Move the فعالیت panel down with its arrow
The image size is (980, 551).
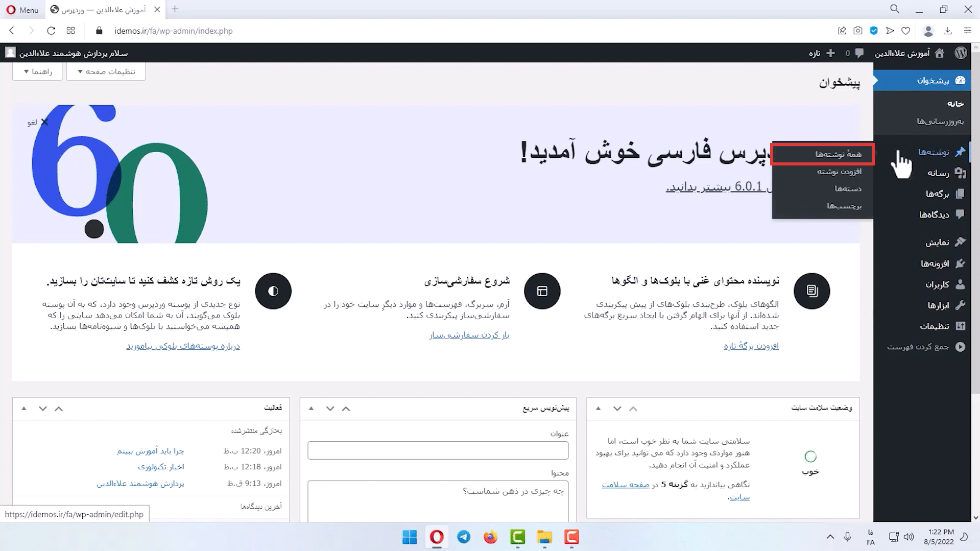(43, 409)
